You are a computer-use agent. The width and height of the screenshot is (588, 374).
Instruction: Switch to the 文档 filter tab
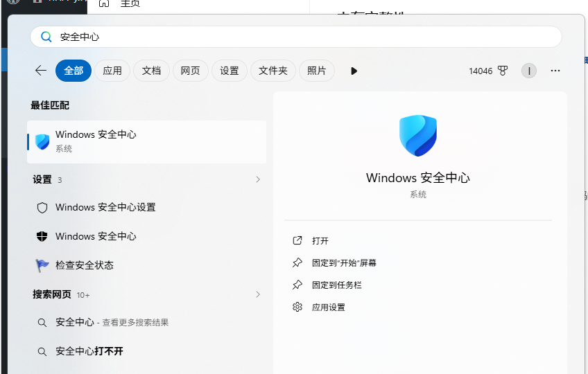click(151, 71)
